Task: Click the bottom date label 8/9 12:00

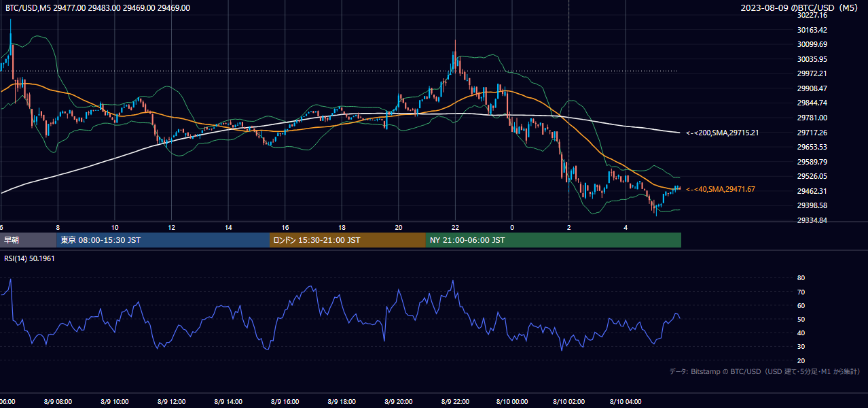Action: pos(171,402)
